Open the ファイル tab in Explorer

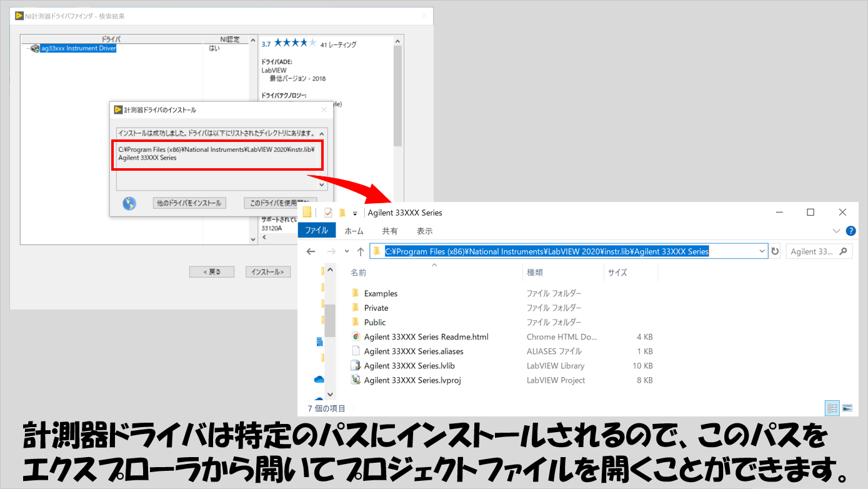point(316,231)
